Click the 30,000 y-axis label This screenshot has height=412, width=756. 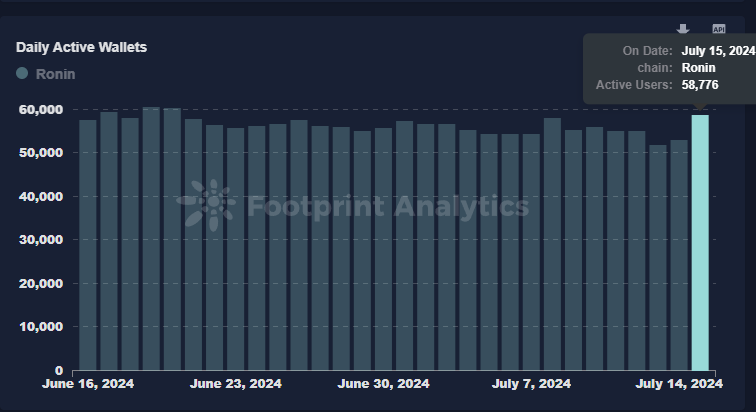[41, 239]
